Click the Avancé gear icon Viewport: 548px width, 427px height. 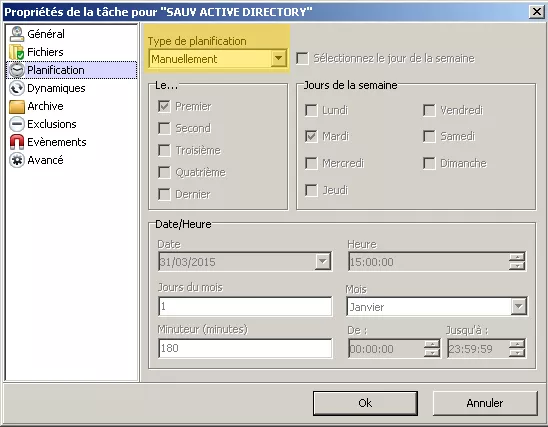point(17,160)
